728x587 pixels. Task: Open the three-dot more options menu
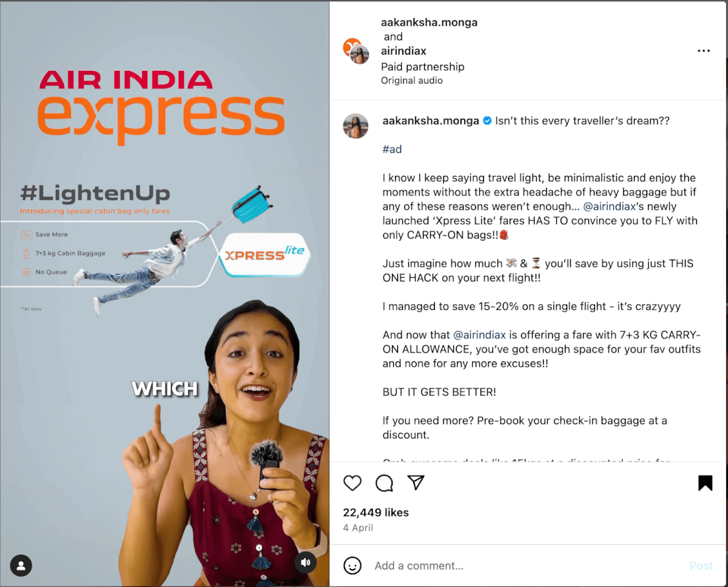click(704, 51)
